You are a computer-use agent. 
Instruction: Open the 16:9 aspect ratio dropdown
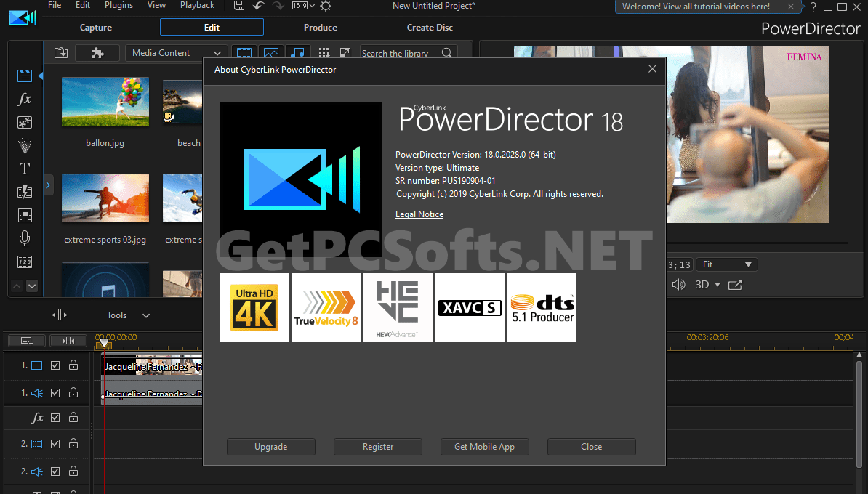[x=304, y=6]
